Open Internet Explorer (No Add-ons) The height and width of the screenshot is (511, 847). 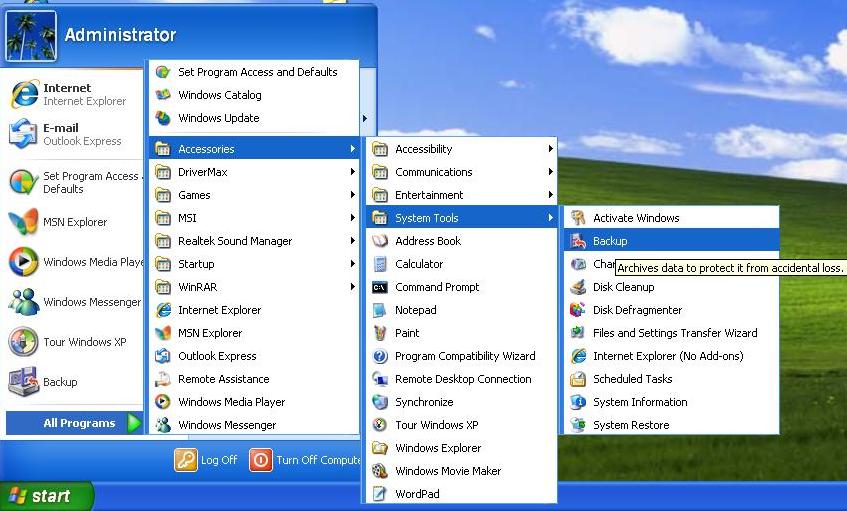(x=671, y=356)
